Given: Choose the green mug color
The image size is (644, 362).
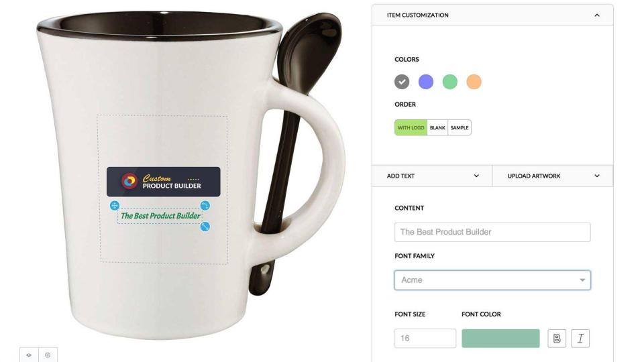Looking at the screenshot, I should coord(449,82).
